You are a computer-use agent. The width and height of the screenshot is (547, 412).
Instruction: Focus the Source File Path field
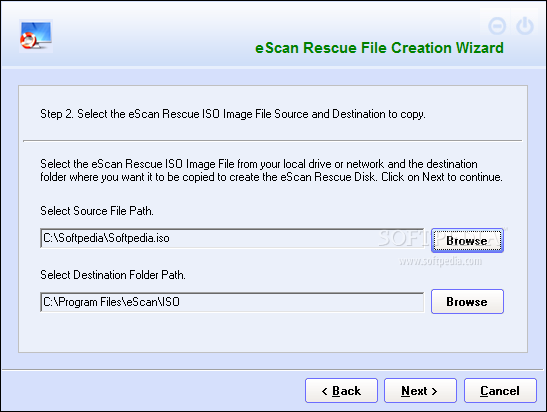(232, 238)
